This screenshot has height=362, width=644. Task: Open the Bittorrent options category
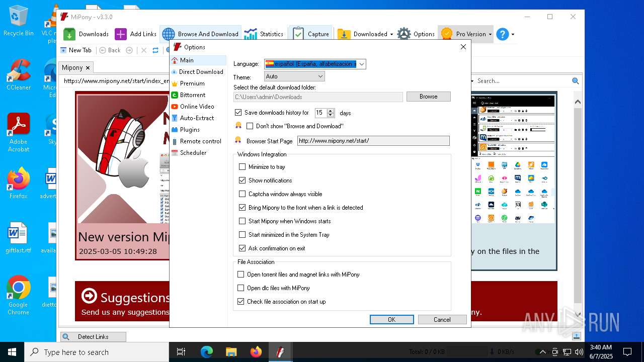pyautogui.click(x=198, y=95)
